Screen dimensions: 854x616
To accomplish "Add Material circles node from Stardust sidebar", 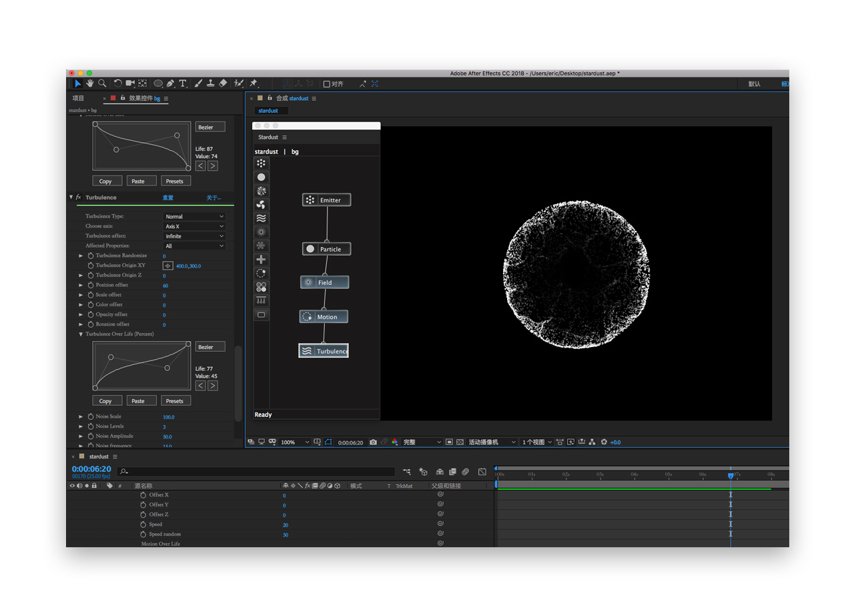I will (x=262, y=287).
